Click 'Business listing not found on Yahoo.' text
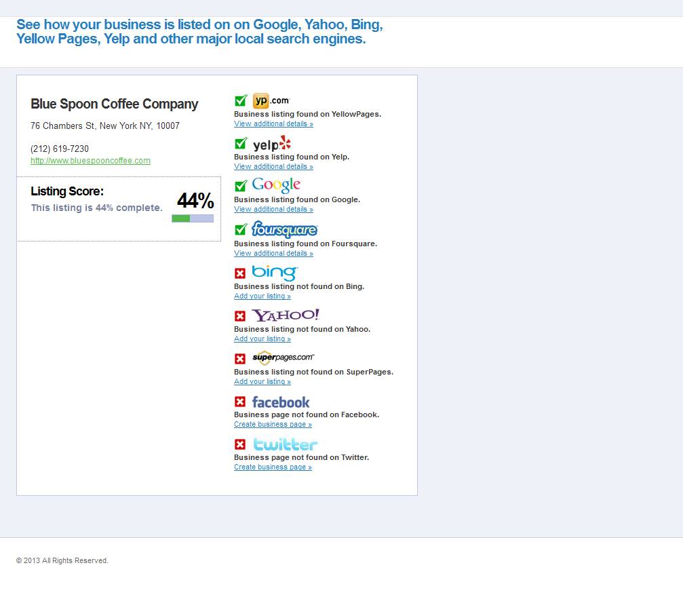Viewport: 683px width, 616px height. point(302,329)
